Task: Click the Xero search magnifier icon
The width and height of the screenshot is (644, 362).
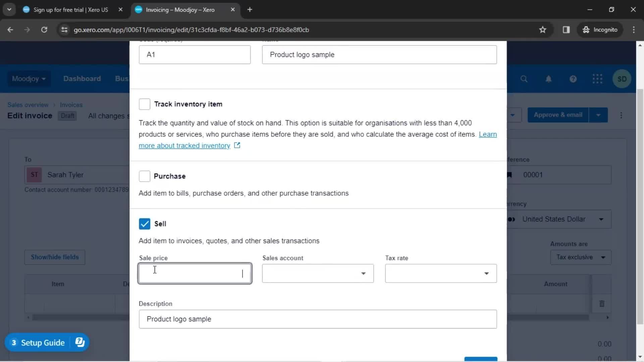Action: tap(524, 79)
